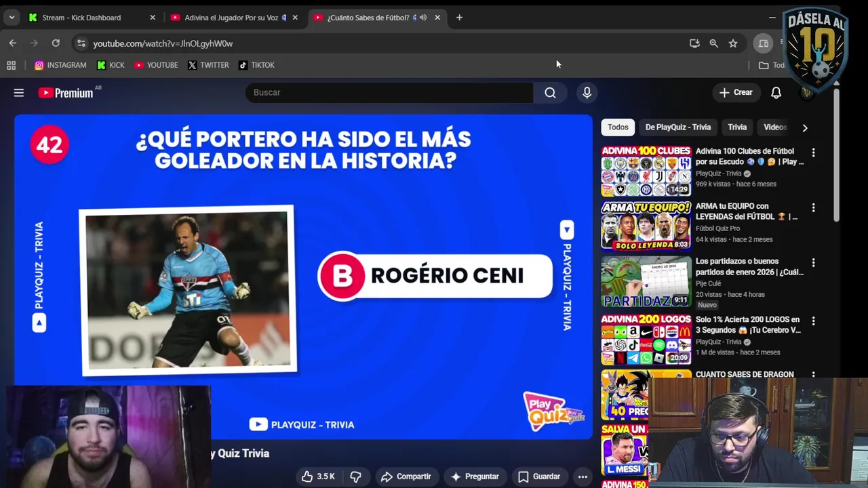This screenshot has width=868, height=488.
Task: Save video with the Guardar button
Action: point(539,476)
